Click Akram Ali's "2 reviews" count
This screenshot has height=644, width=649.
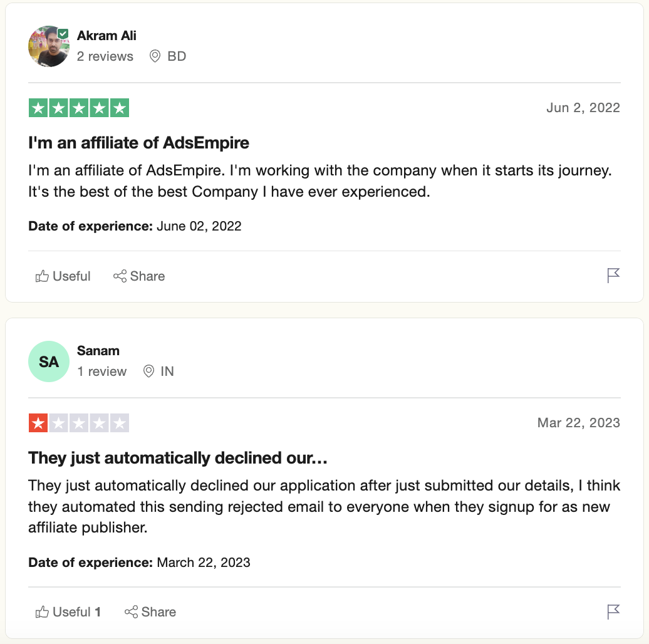pos(105,56)
